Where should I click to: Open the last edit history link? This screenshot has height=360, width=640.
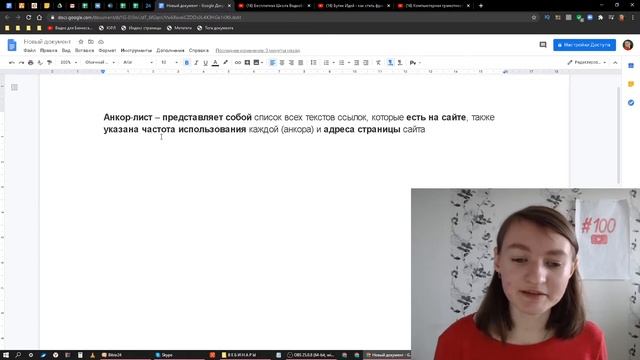coord(258,50)
